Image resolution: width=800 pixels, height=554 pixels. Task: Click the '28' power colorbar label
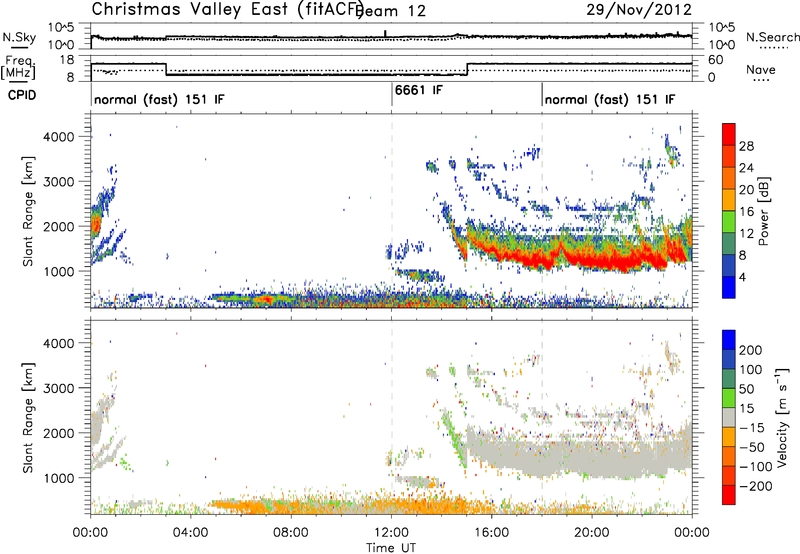click(746, 146)
